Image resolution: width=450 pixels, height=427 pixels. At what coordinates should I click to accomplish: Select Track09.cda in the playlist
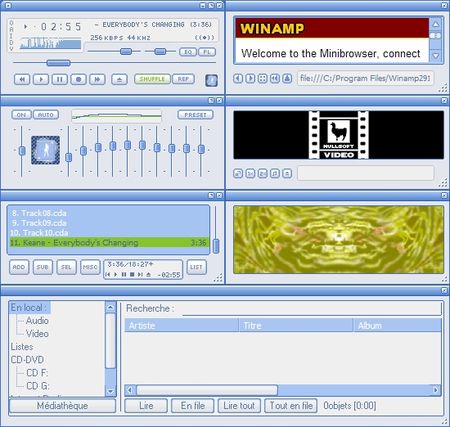(x=109, y=223)
